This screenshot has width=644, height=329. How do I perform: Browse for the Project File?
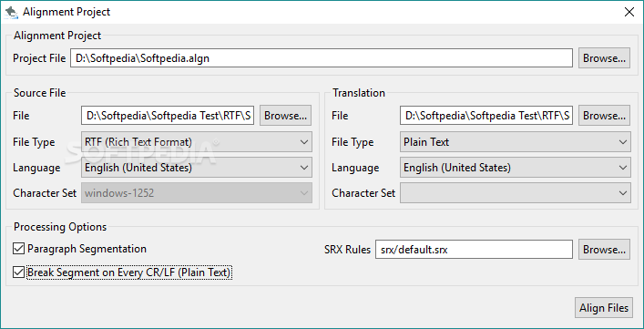(x=604, y=58)
